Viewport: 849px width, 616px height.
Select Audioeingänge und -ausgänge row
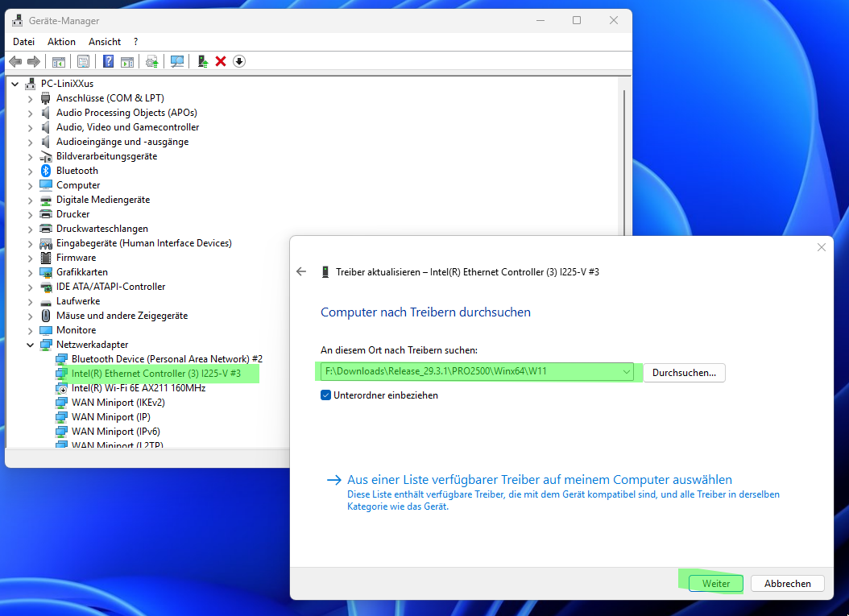(122, 141)
